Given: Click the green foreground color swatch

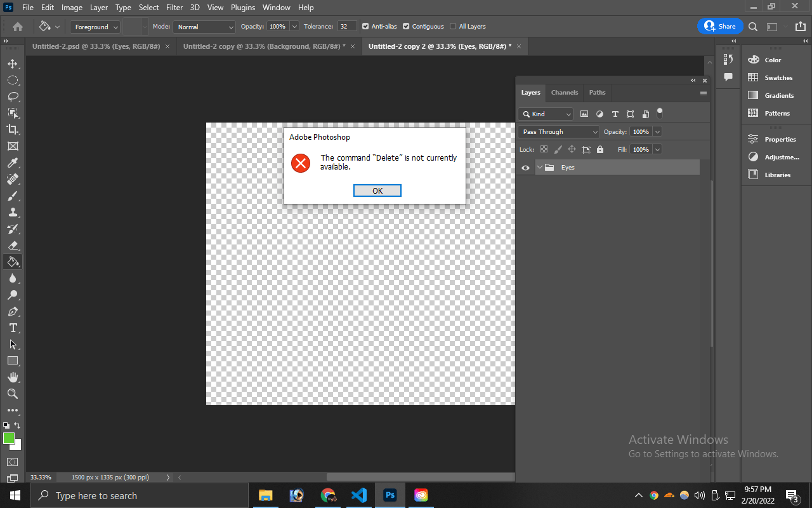Looking at the screenshot, I should [x=9, y=438].
